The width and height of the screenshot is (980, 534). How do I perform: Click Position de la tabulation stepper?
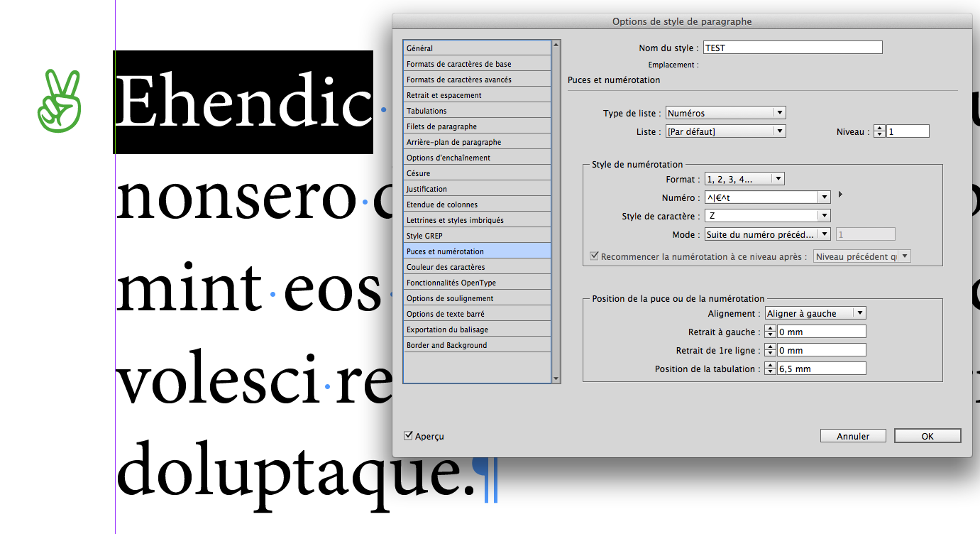(x=771, y=369)
